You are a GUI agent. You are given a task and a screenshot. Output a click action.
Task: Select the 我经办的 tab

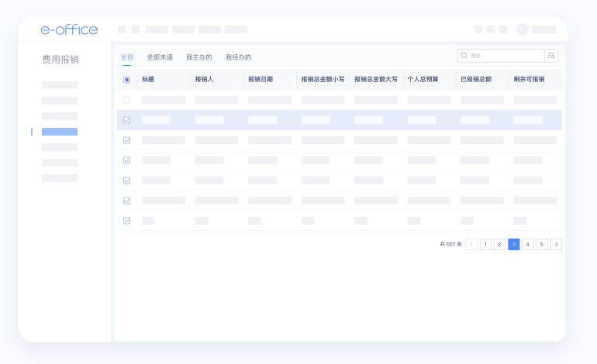click(x=239, y=57)
